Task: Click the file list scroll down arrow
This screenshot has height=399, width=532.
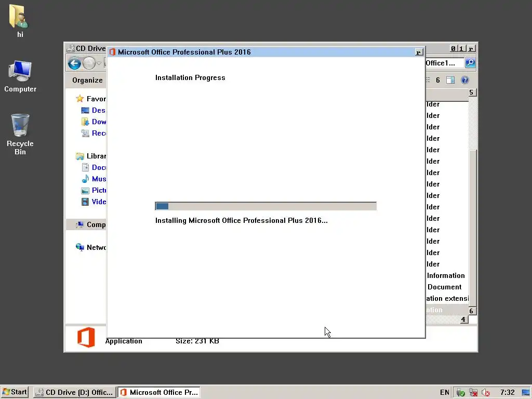Action: pos(472,311)
